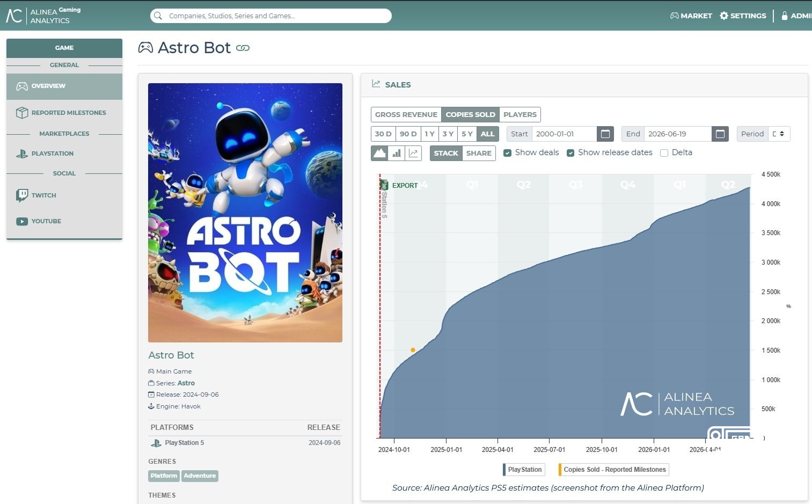Toggle the Show deals checkbox

coord(507,153)
